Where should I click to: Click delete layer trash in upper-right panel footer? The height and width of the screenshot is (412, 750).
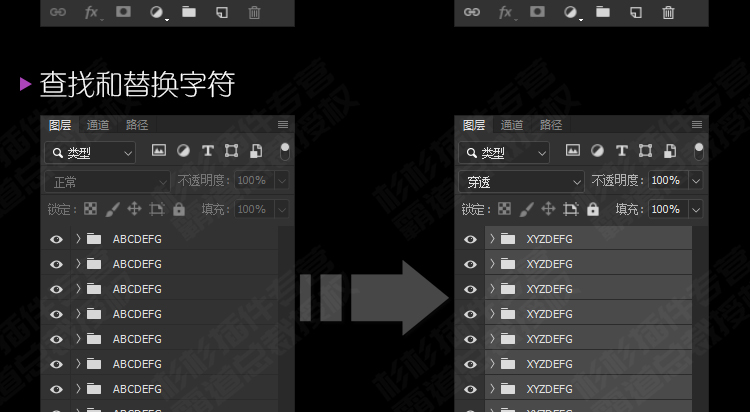click(x=668, y=12)
